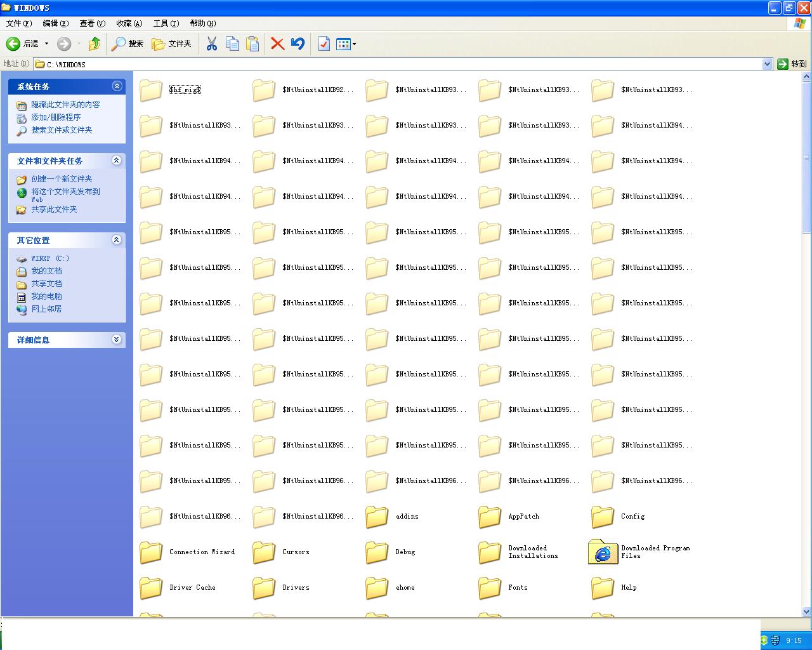Image resolution: width=812 pixels, height=650 pixels.
Task: Click the red X Delete icon
Action: point(277,44)
